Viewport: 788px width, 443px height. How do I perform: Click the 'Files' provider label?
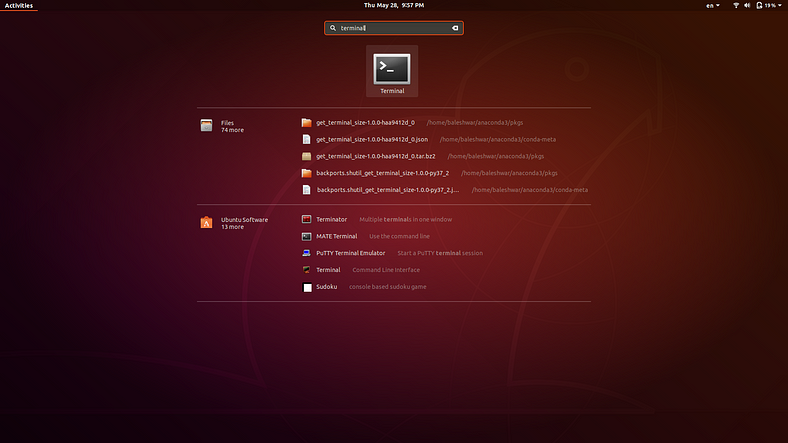227,123
